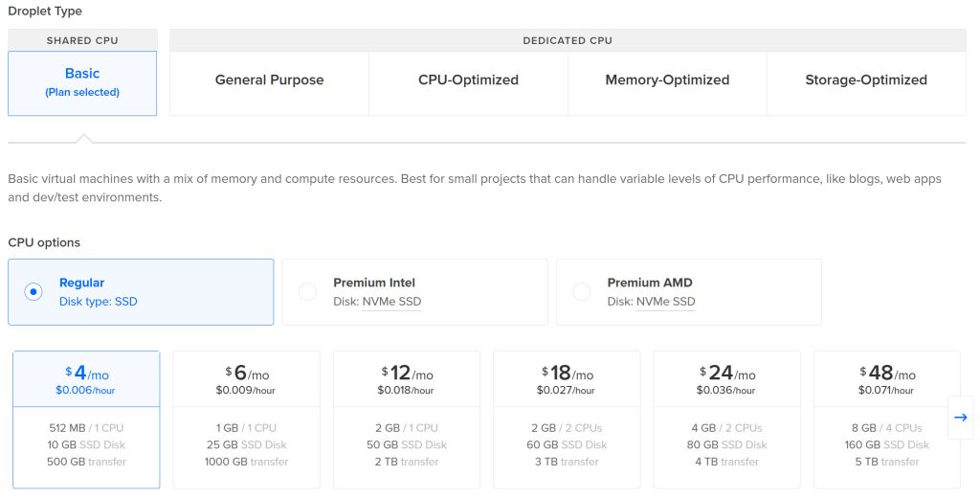Select the Regular CPU radio button
Screen dimensions: 980x499
pos(33,292)
